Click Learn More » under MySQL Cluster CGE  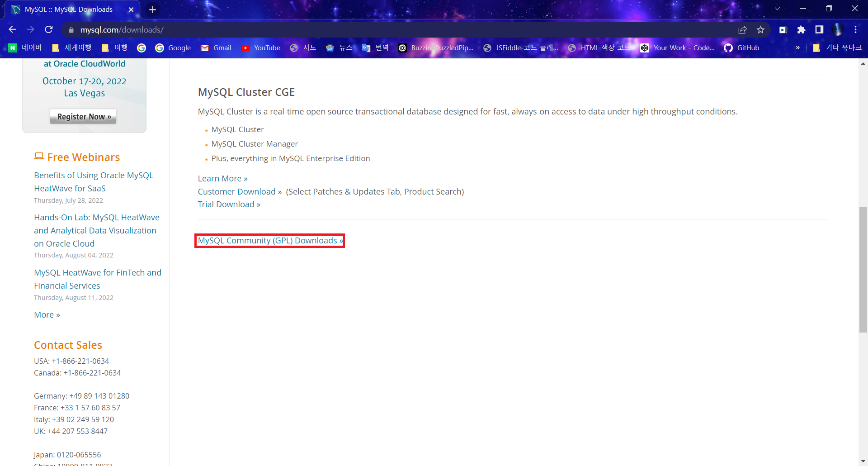click(x=222, y=178)
